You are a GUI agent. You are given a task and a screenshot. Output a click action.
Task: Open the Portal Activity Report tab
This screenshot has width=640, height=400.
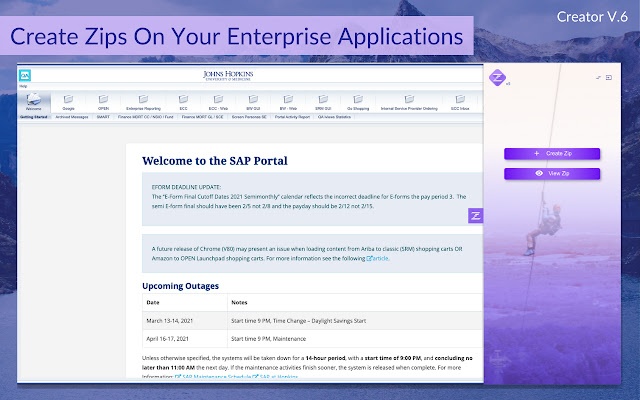point(292,117)
